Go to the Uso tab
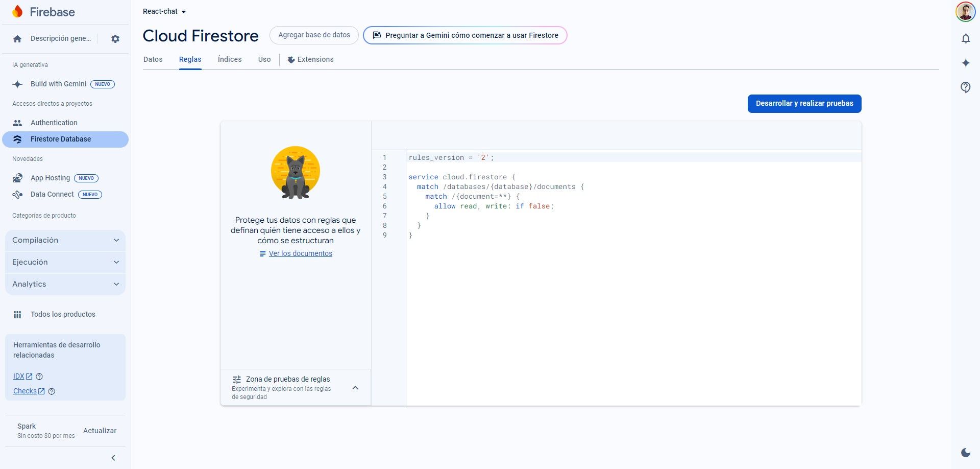 coord(264,59)
